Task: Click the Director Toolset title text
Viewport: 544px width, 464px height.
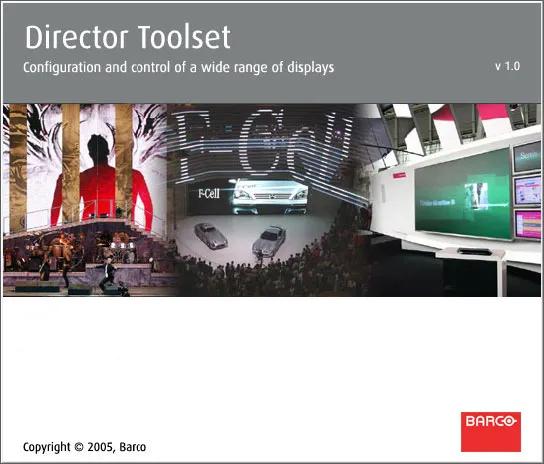Action: [x=128, y=37]
